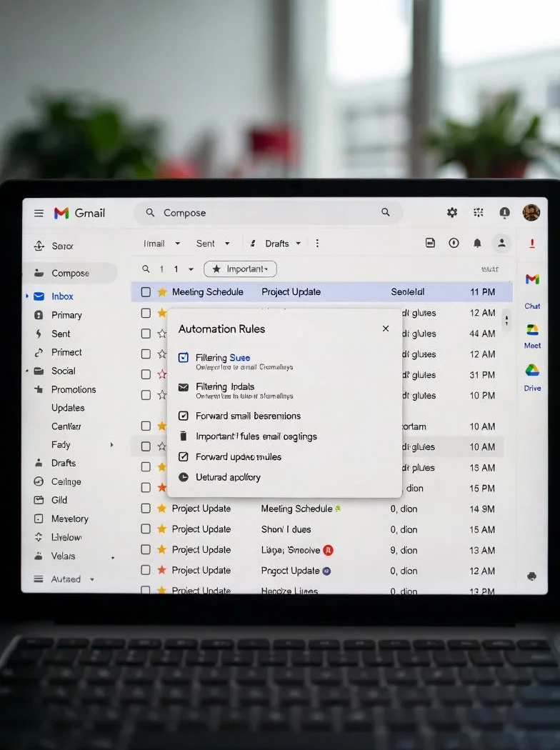Viewport: 560px width, 750px height.
Task: Expand the Velars label arrow
Action: tap(113, 558)
